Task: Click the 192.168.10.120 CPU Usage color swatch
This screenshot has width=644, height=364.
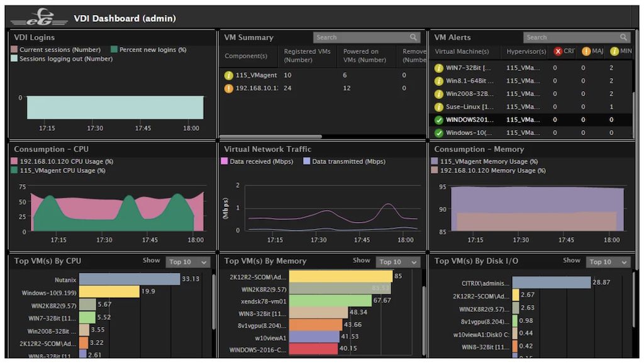Action: 15,162
